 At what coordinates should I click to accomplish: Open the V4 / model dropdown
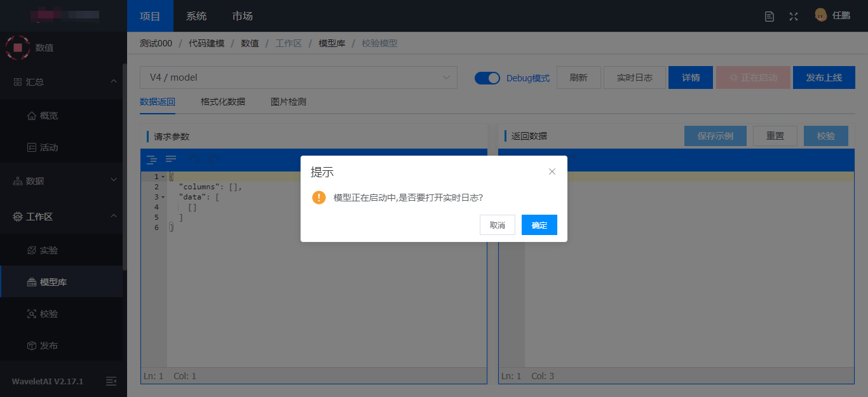coord(299,77)
